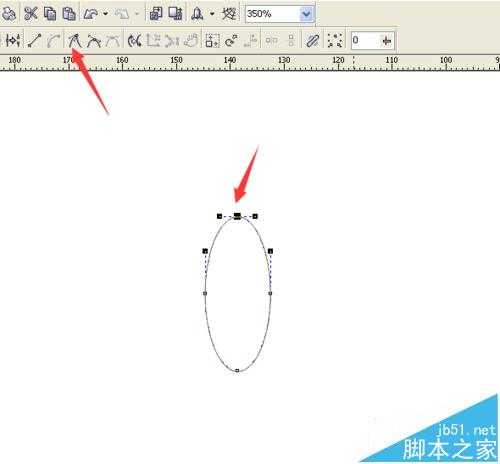Click the Convert curve to line icon
Image resolution: width=500 pixels, height=464 pixels.
pos(34,40)
